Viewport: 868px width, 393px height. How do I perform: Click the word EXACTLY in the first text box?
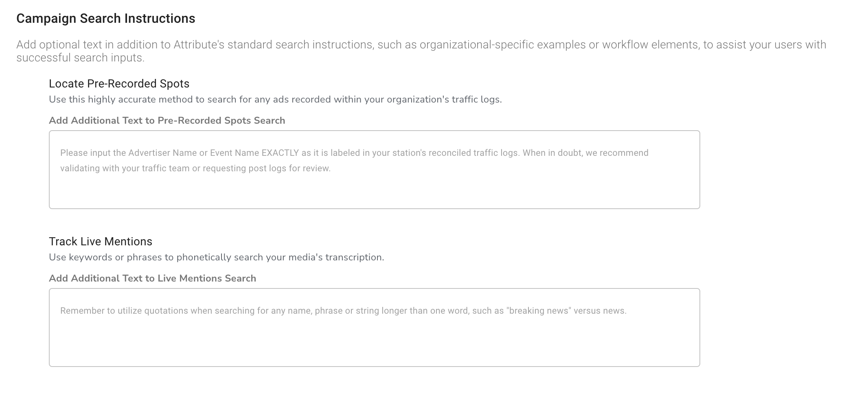click(280, 153)
